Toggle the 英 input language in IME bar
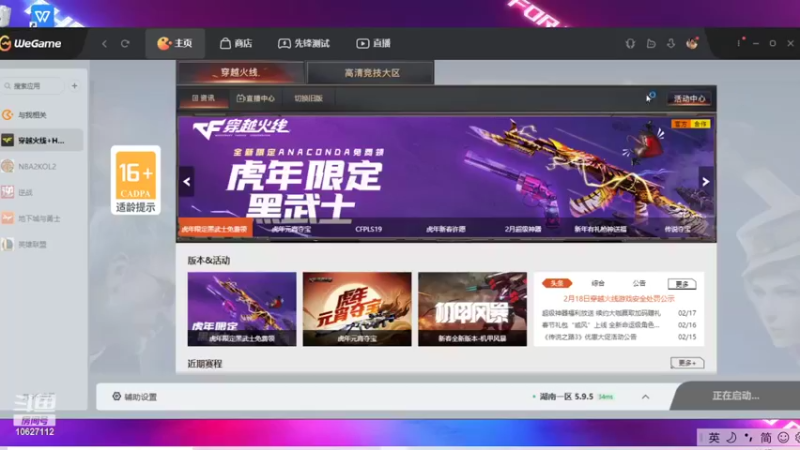This screenshot has width=800, height=450. [x=714, y=438]
